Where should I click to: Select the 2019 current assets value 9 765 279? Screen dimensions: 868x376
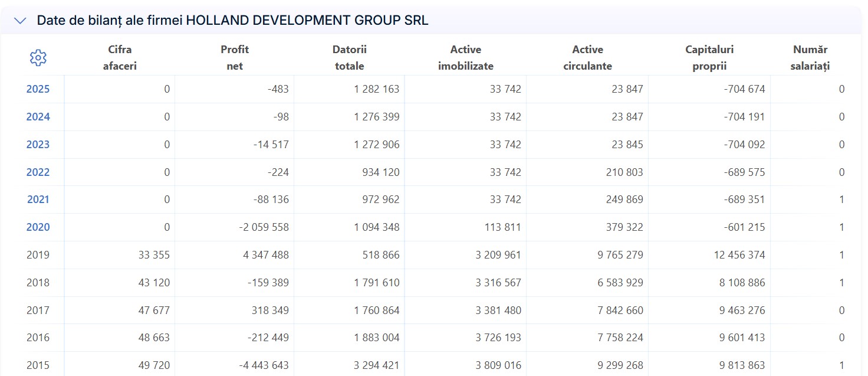click(620, 255)
